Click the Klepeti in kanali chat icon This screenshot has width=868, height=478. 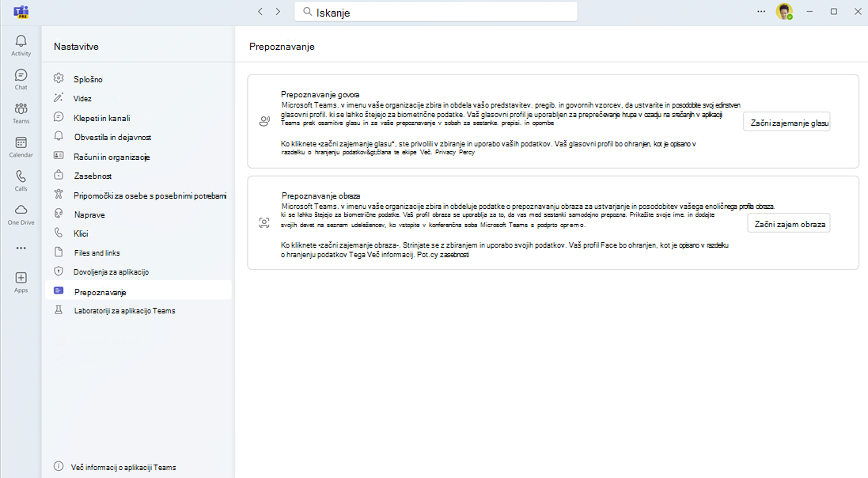pos(59,117)
